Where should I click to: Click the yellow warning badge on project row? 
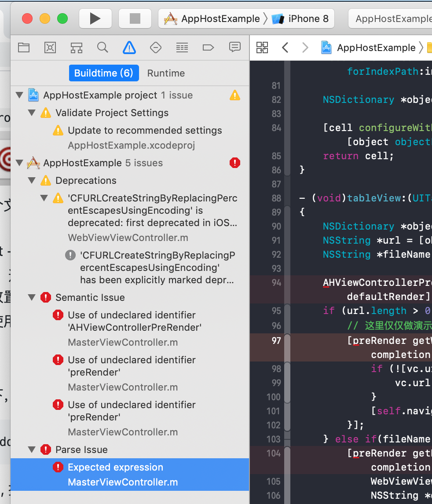235,95
